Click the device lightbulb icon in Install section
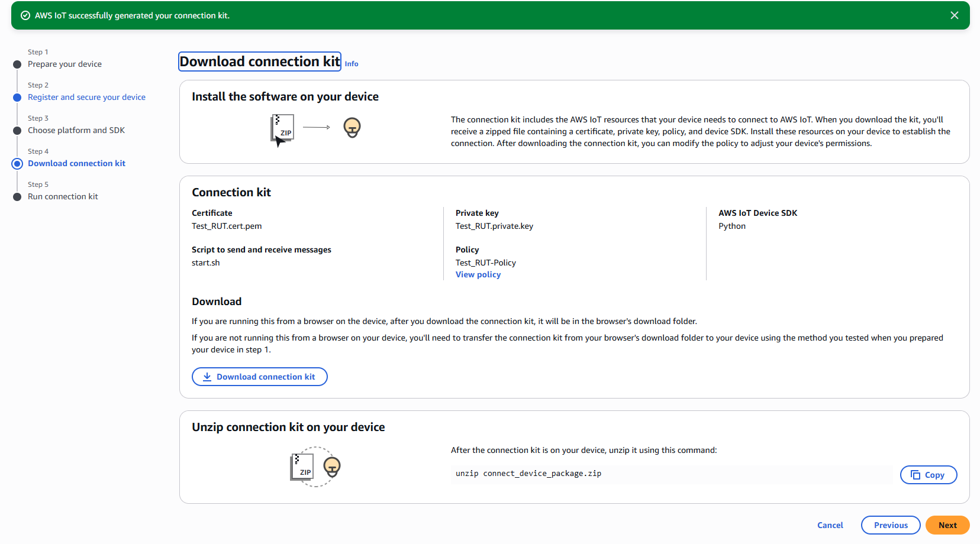The width and height of the screenshot is (980, 544). click(x=352, y=127)
